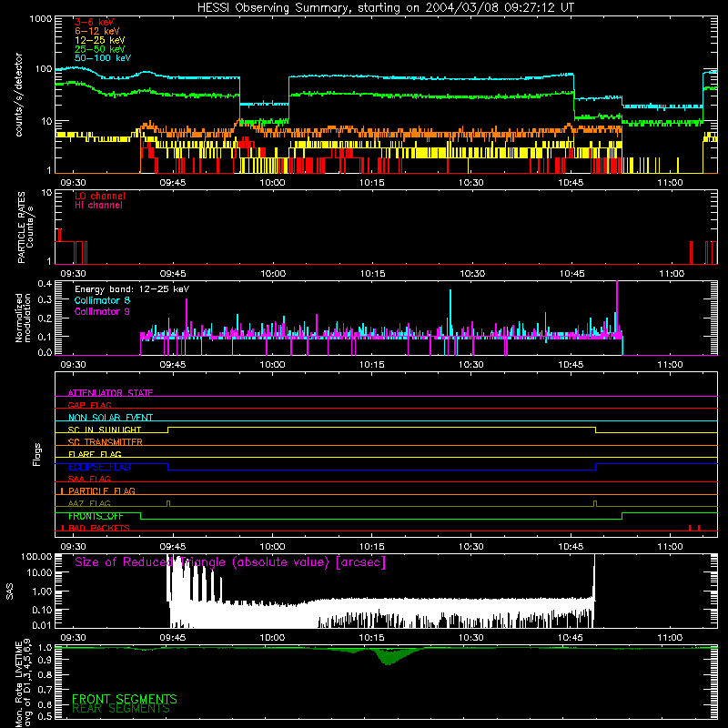Click the FLARE_FLAG label

pos(95,454)
